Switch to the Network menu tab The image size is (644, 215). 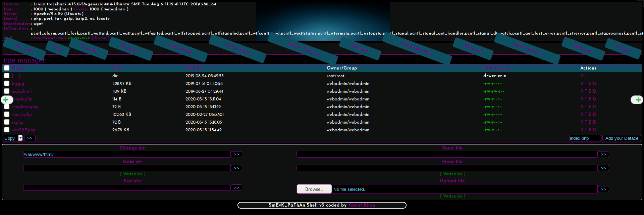pyautogui.click(x=360, y=49)
